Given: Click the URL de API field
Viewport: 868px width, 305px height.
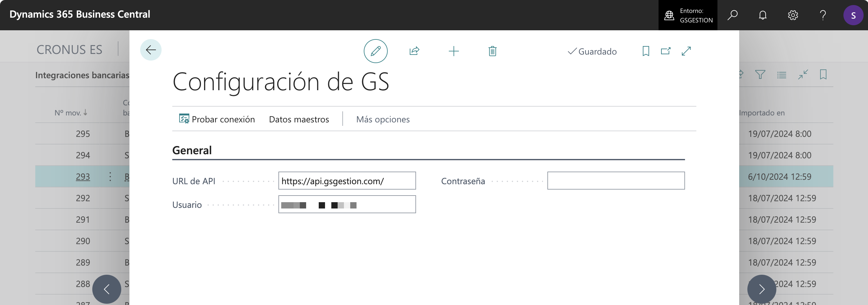Looking at the screenshot, I should [347, 181].
